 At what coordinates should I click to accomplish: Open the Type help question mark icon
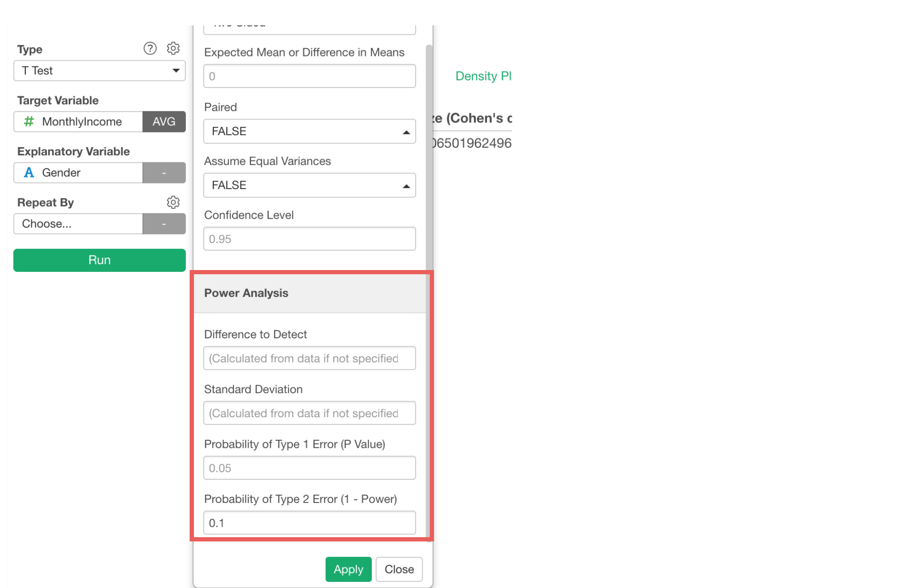[150, 48]
